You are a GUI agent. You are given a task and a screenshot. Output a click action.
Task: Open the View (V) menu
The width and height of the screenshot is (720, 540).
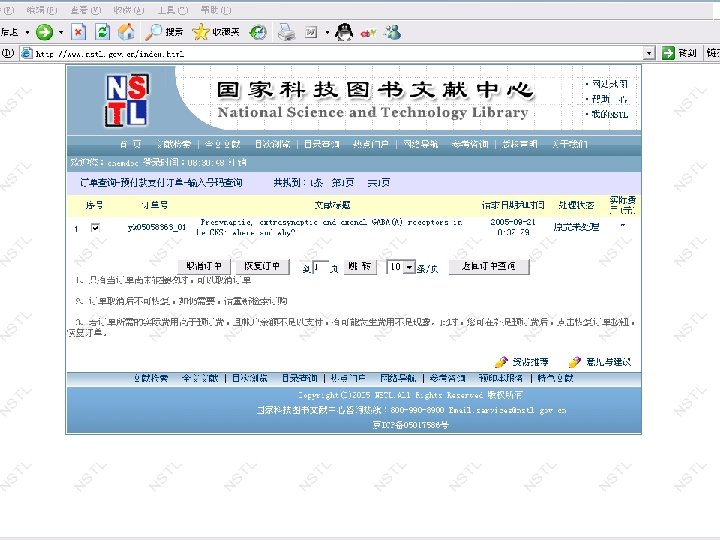pyautogui.click(x=85, y=10)
